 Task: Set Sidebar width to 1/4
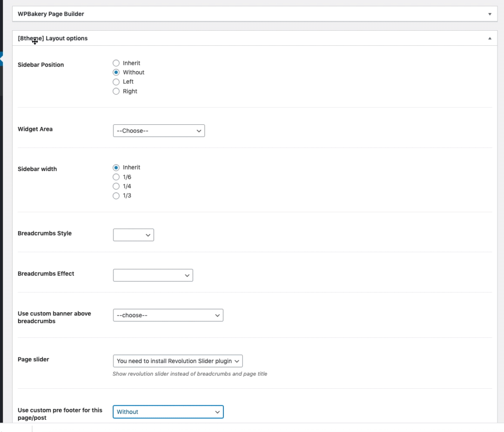pos(116,186)
